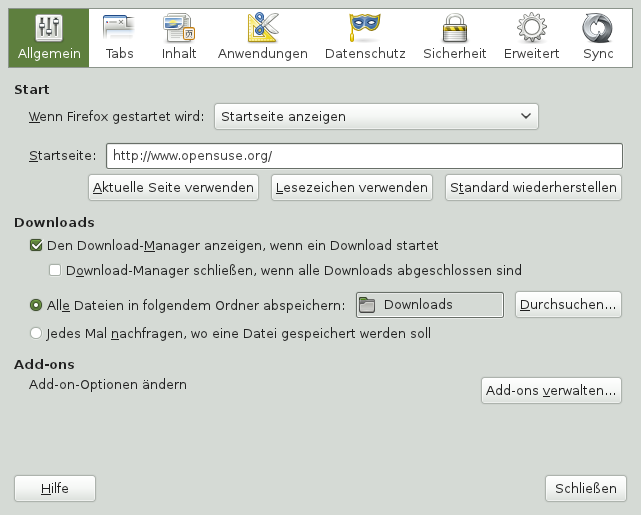Select the Anwendungen scissors icon
This screenshot has height=515, width=641.
[263, 27]
